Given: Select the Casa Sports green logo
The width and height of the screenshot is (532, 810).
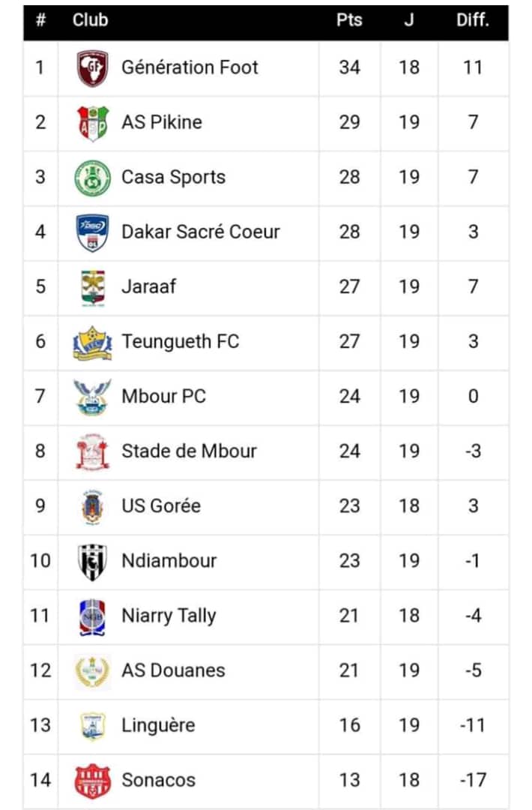Looking at the screenshot, I should click(93, 178).
